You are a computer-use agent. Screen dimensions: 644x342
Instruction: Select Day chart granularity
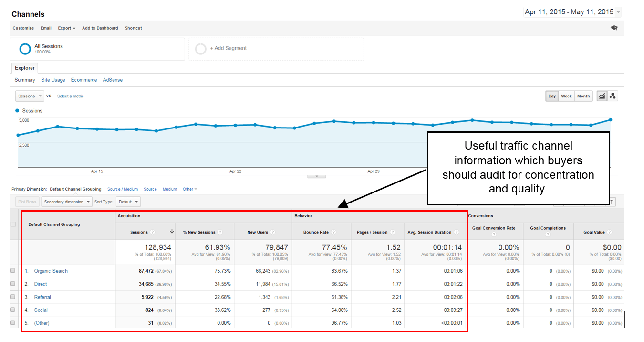click(x=552, y=96)
